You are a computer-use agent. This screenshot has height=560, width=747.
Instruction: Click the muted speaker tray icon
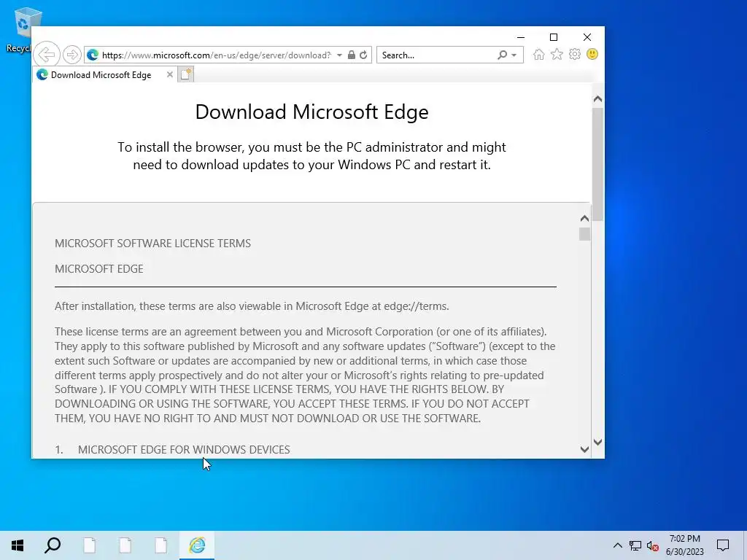(x=653, y=545)
